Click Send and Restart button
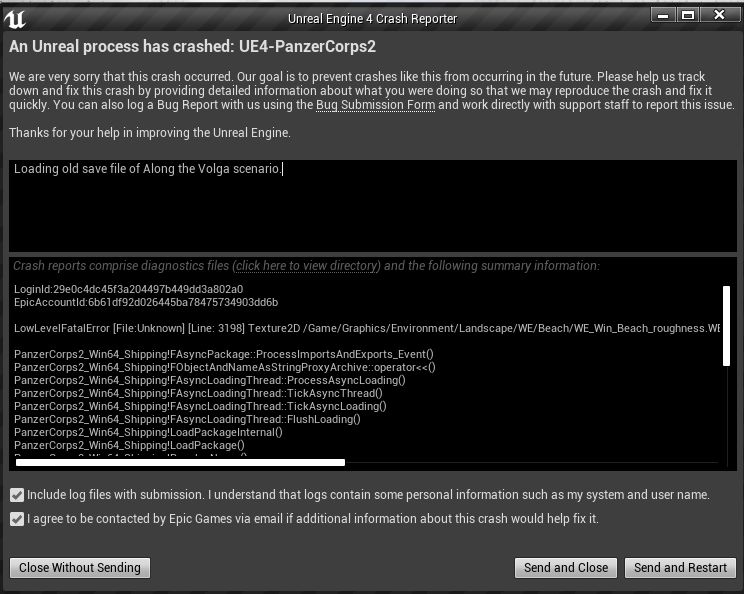Image resolution: width=744 pixels, height=594 pixels. point(680,568)
